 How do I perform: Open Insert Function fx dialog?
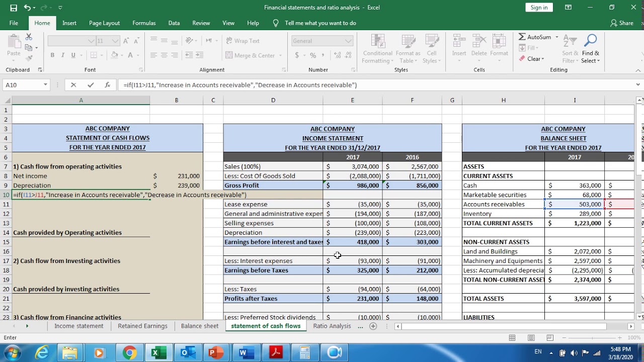pyautogui.click(x=107, y=85)
